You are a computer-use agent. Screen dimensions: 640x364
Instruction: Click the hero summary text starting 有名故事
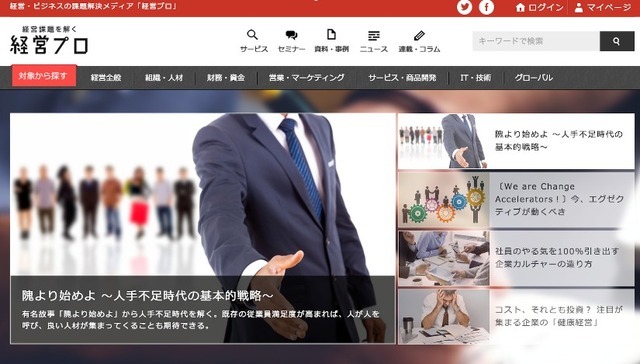201,320
